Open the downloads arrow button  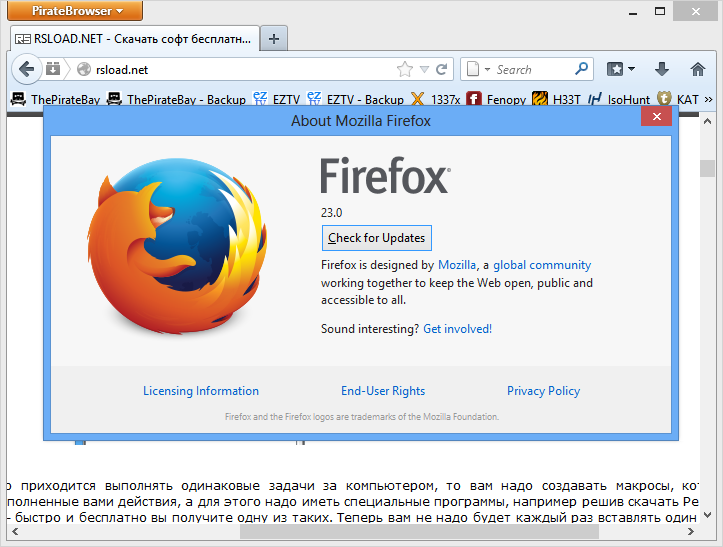(x=662, y=70)
